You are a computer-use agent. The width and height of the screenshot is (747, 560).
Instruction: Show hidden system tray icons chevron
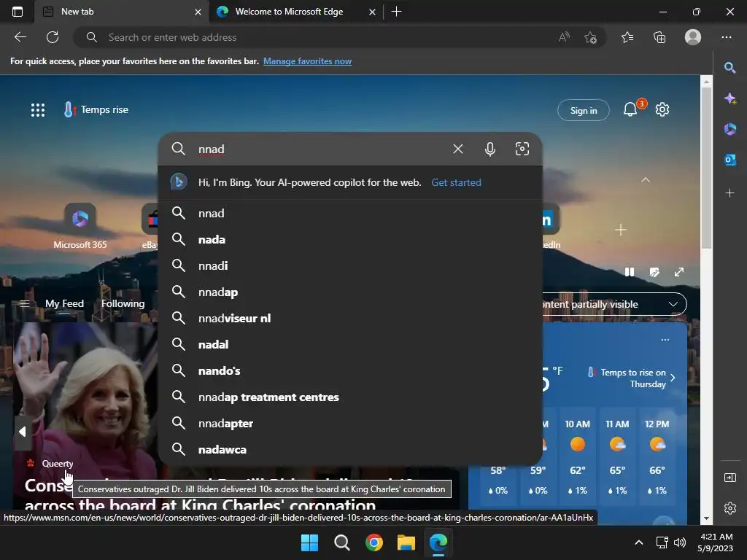[x=639, y=542]
